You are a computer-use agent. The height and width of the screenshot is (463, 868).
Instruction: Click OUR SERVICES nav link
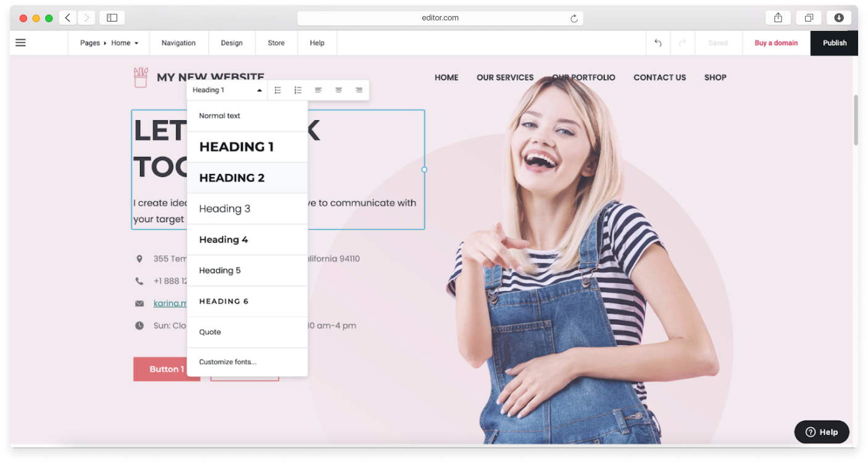click(x=505, y=78)
